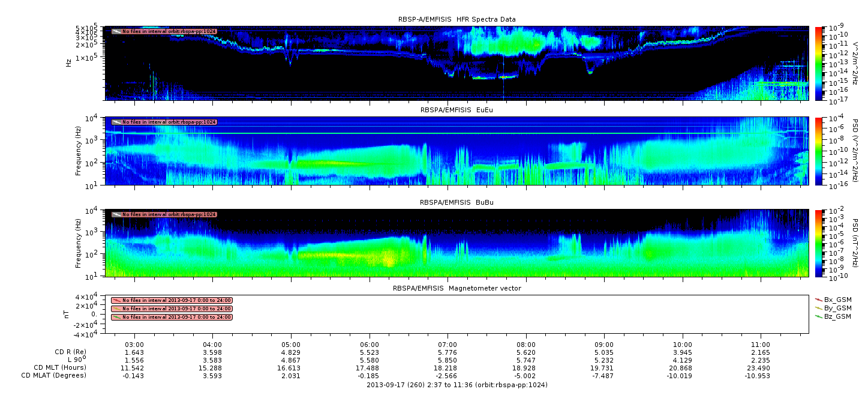The height and width of the screenshot is (395, 868).
Task: Click the EuEu panel PSD color bar
Action: 819,151
